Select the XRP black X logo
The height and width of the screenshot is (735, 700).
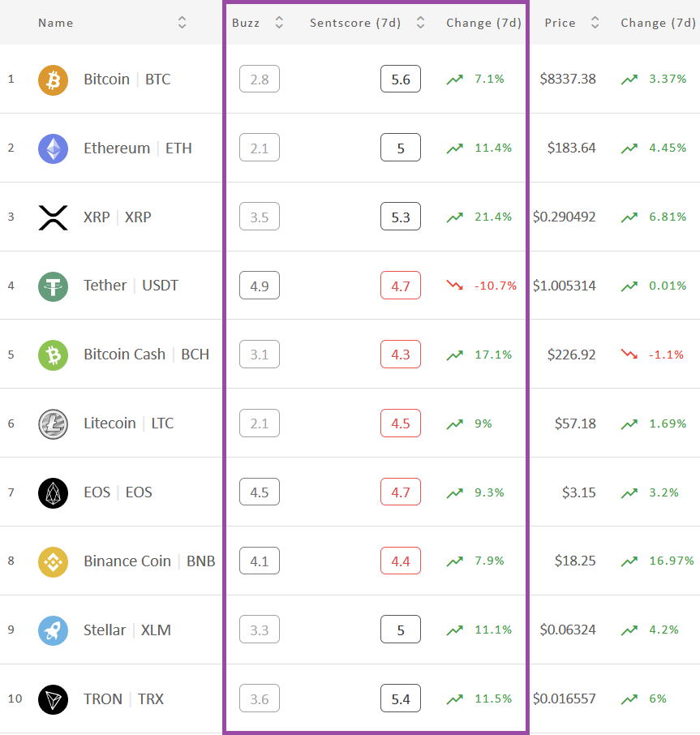pyautogui.click(x=53, y=217)
